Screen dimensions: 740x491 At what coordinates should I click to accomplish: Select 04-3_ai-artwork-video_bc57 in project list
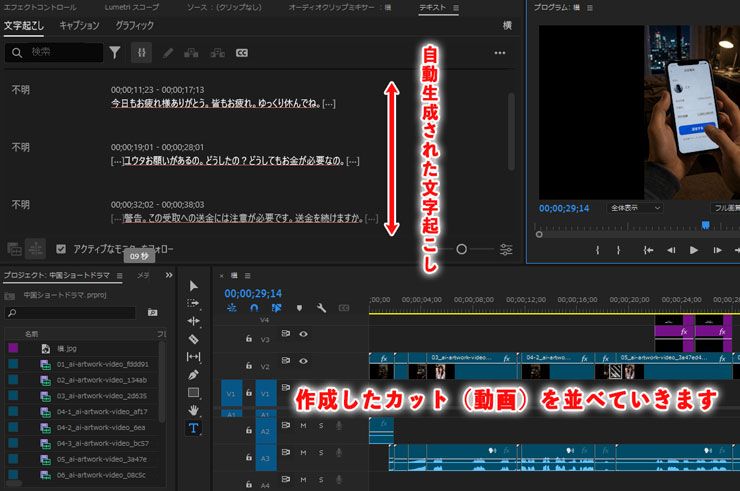point(102,443)
